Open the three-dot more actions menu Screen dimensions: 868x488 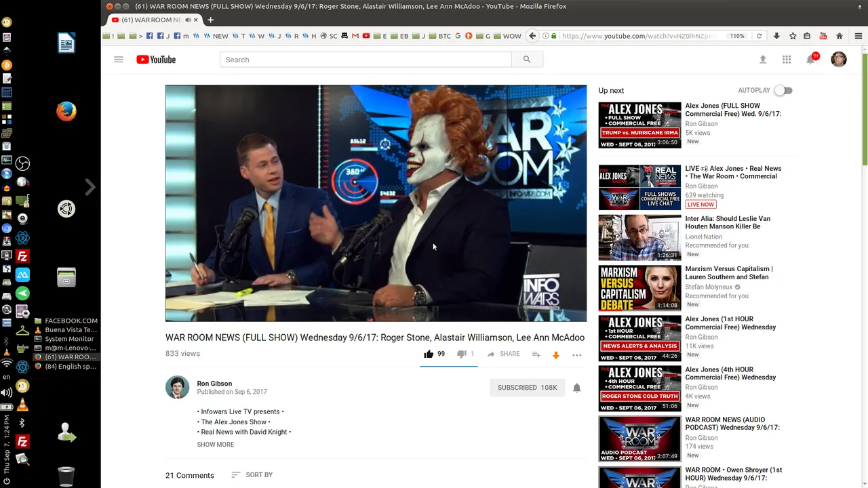click(577, 354)
